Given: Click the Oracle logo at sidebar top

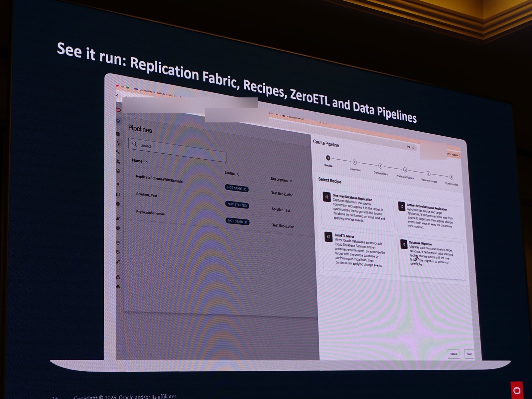Looking at the screenshot, I should click(118, 110).
